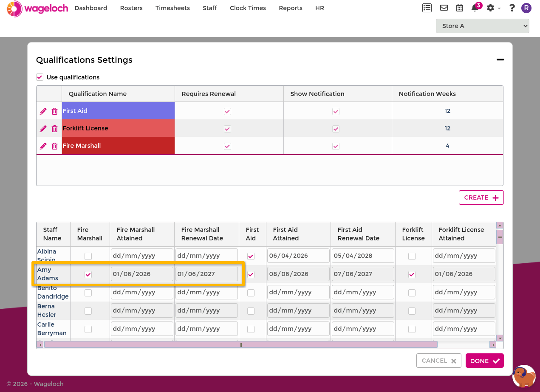Screen dimensions: 540x392
Task: Select the Fire Marshall color cell
Action: (x=118, y=146)
